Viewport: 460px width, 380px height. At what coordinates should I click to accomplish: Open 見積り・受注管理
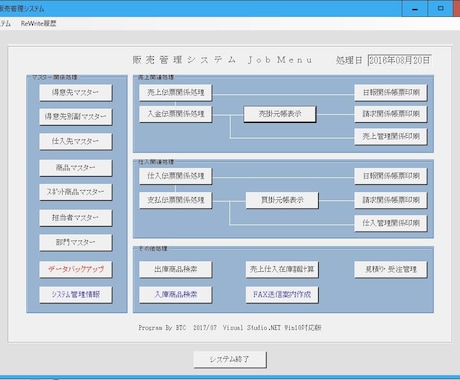point(391,269)
